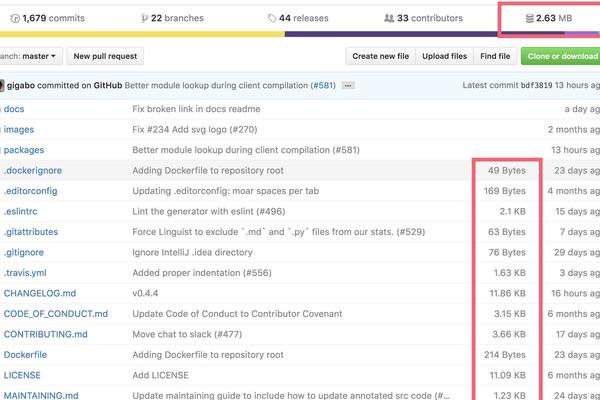The width and height of the screenshot is (600, 400).
Task: Click the repository size database icon
Action: (530, 18)
